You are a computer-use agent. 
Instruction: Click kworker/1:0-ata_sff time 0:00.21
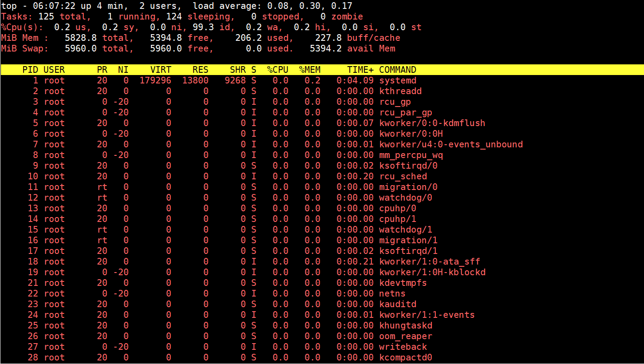(355, 261)
